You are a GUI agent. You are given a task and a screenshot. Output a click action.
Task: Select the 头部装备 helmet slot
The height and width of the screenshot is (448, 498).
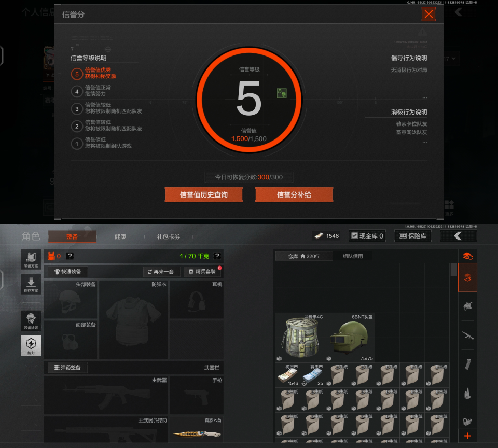pyautogui.click(x=70, y=299)
